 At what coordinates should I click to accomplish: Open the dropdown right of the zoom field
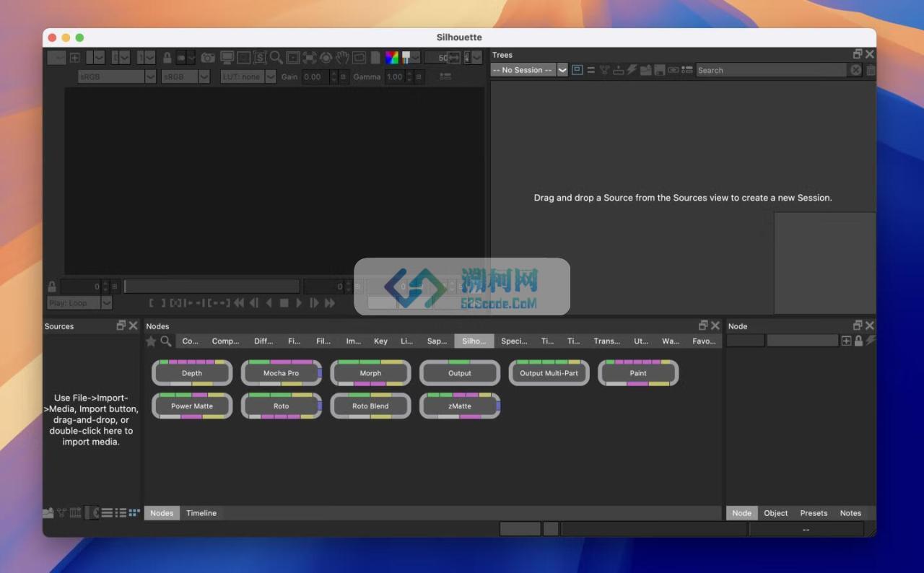pyautogui.click(x=476, y=58)
